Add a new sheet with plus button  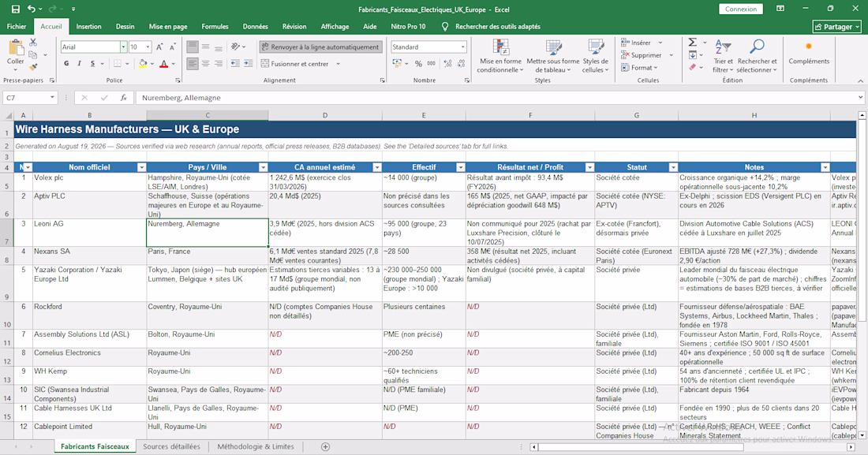click(325, 446)
